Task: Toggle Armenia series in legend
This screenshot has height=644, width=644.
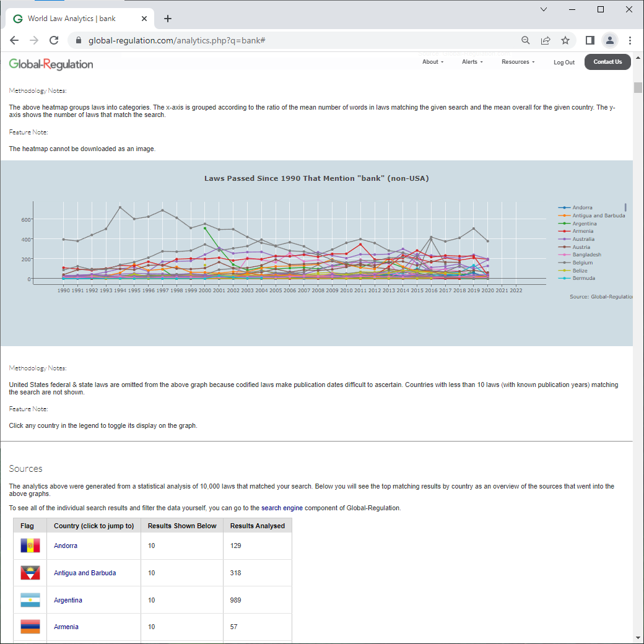Action: [576, 231]
